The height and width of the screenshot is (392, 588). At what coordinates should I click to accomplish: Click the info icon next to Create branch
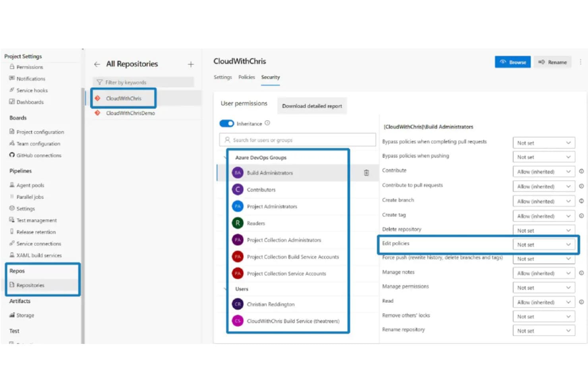581,201
